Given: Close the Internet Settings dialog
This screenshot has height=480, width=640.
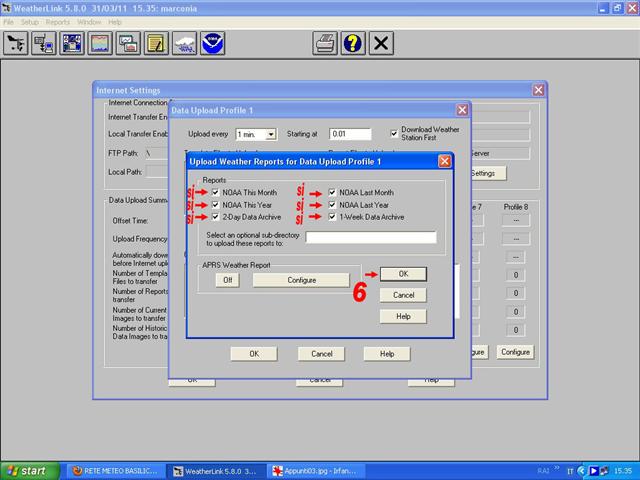Looking at the screenshot, I should click(538, 90).
